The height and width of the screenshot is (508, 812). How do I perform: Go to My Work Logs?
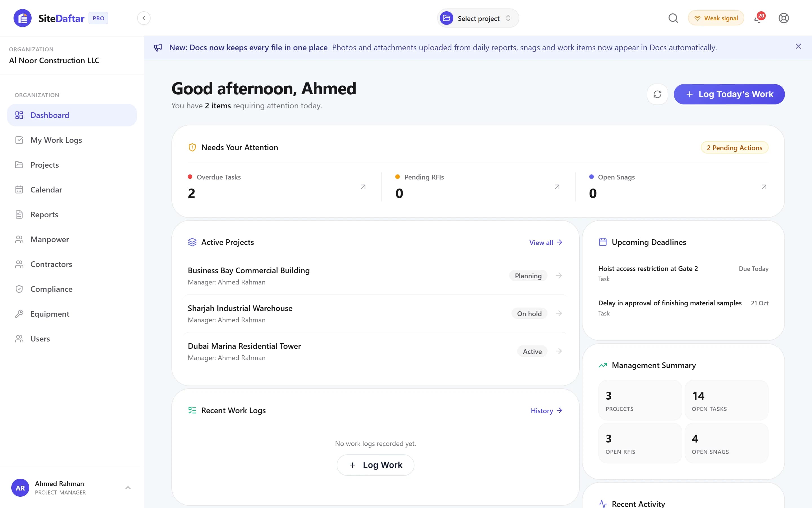pos(72,140)
